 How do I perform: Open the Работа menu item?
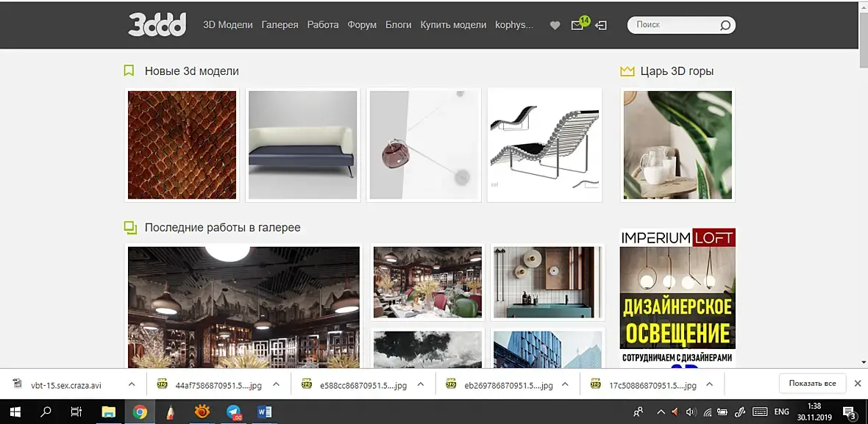pyautogui.click(x=323, y=25)
